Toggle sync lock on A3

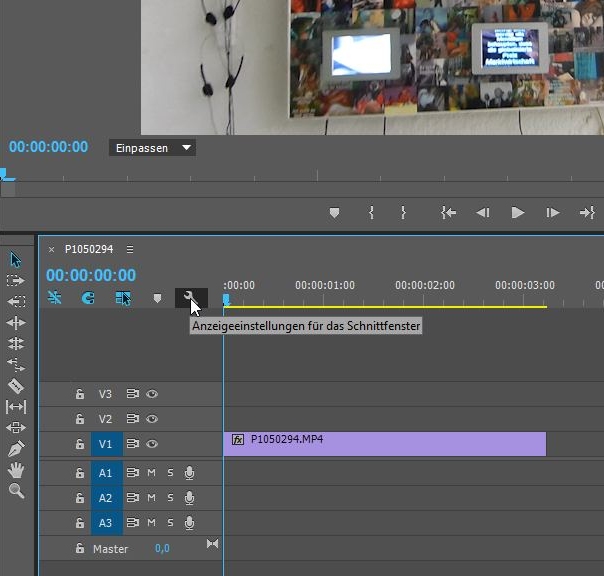click(133, 523)
